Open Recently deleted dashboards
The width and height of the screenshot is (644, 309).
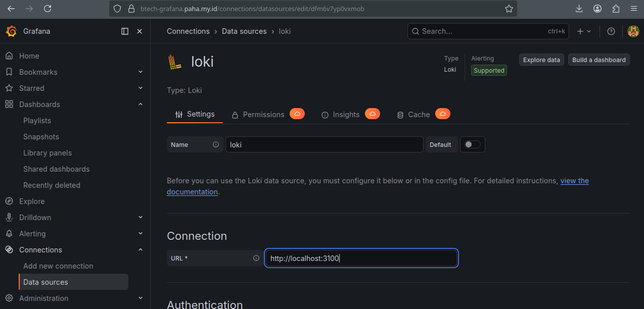52,185
